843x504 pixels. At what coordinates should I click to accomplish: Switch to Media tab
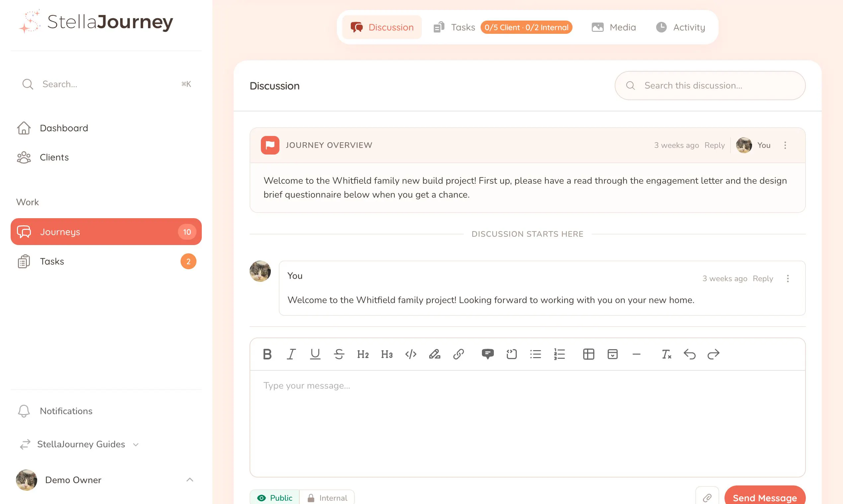click(x=614, y=27)
